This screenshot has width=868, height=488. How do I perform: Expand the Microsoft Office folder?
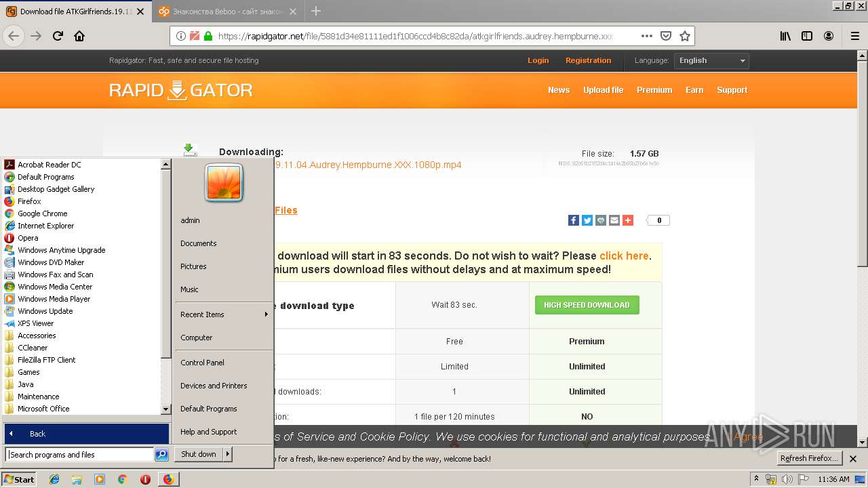click(x=43, y=409)
